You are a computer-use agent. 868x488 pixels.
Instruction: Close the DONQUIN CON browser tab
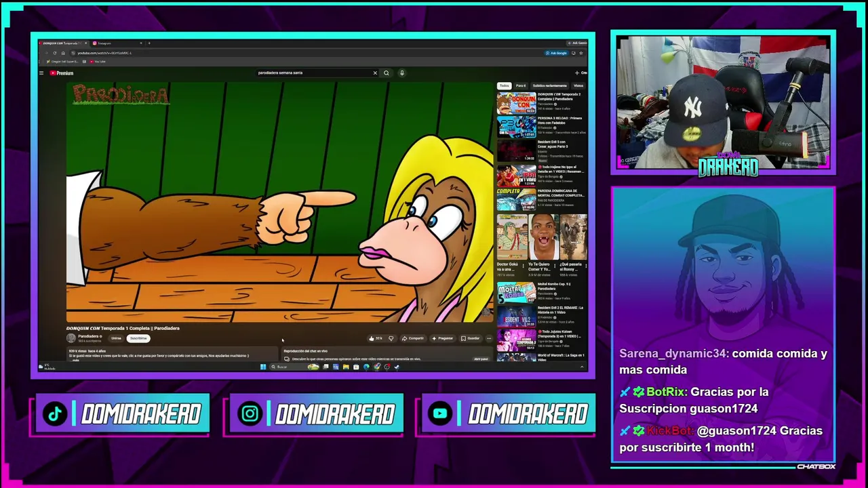point(86,43)
